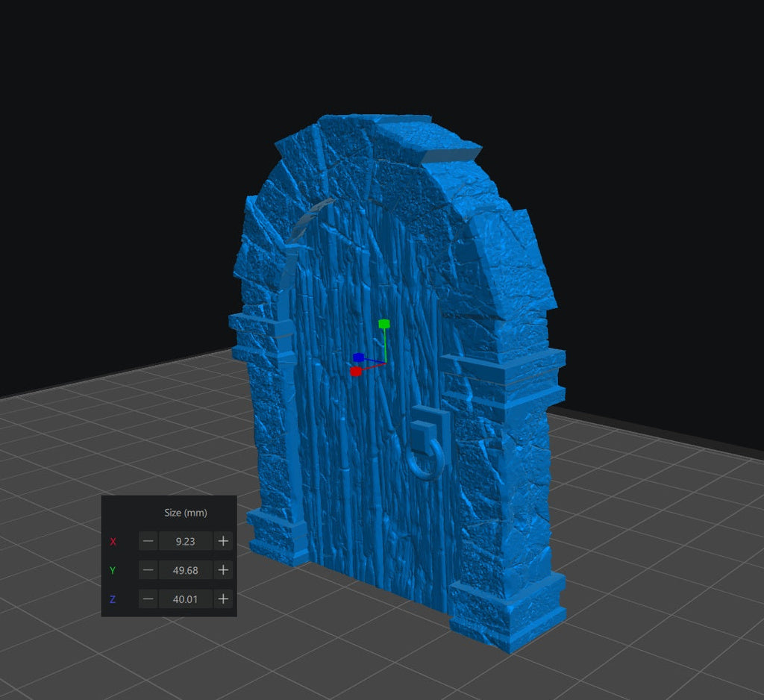This screenshot has height=700, width=764.
Task: Click the blue Z-axis gizmo handle
Action: click(359, 357)
